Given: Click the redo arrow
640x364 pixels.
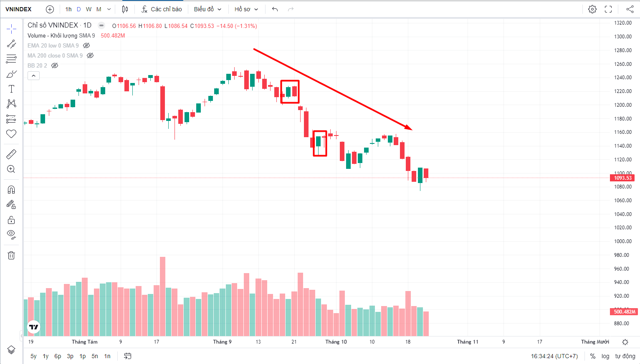Looking at the screenshot, I should [x=291, y=9].
